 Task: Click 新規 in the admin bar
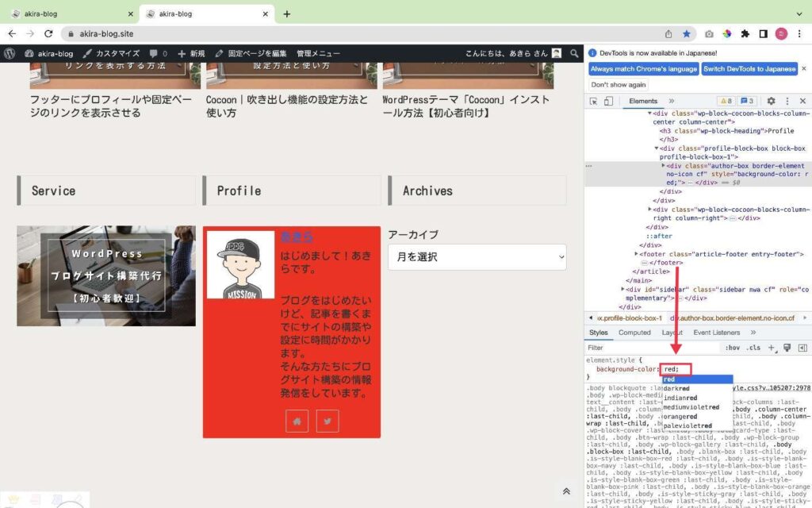tap(191, 53)
